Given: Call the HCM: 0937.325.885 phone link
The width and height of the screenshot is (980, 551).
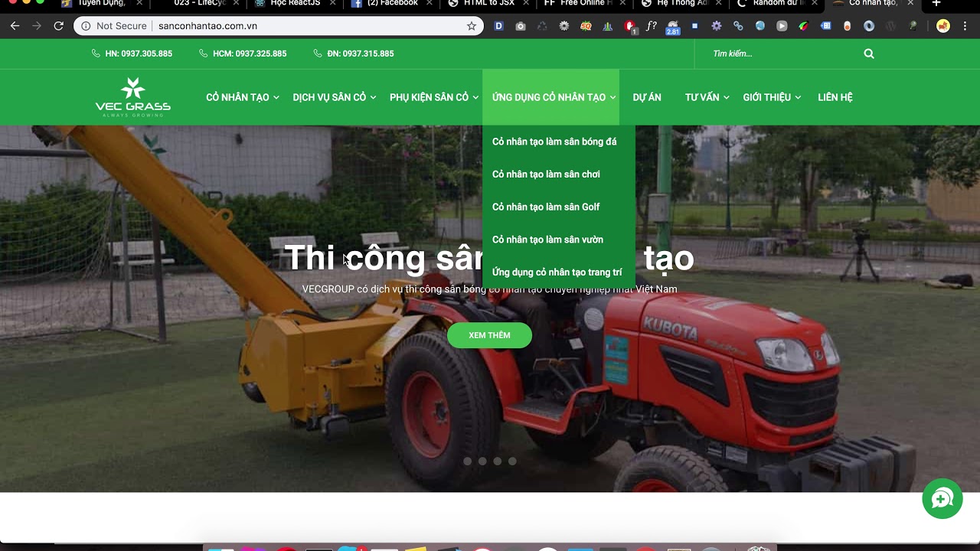Looking at the screenshot, I should [243, 54].
